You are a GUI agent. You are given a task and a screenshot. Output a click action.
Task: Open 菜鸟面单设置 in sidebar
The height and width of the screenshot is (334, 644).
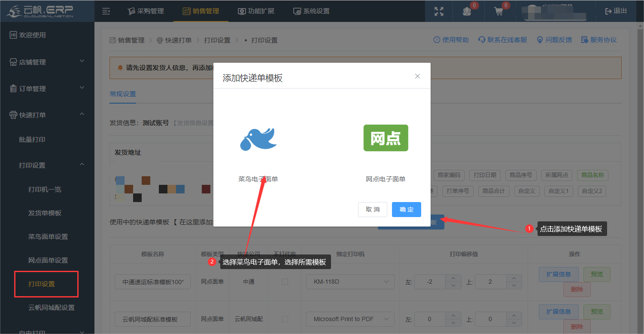[x=48, y=236]
